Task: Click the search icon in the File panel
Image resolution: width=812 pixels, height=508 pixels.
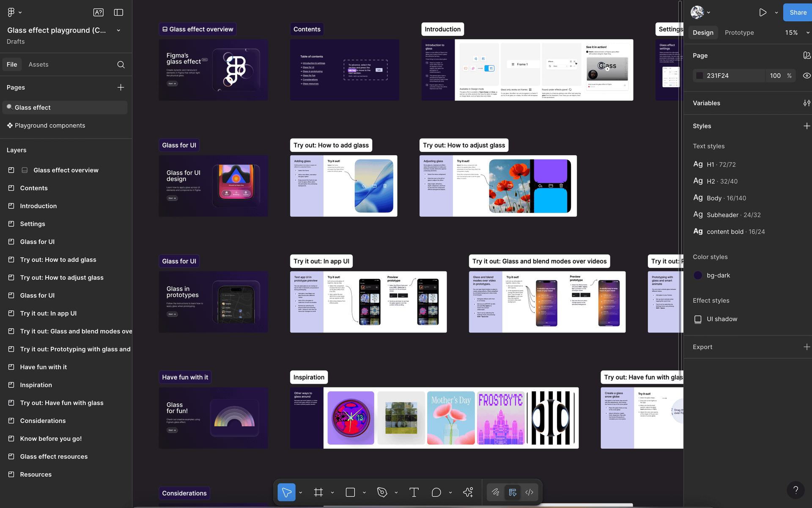Action: pos(121,65)
